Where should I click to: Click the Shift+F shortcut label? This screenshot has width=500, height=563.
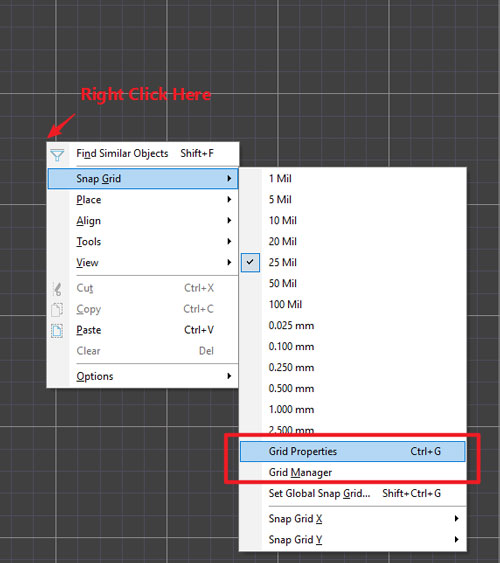(x=197, y=153)
